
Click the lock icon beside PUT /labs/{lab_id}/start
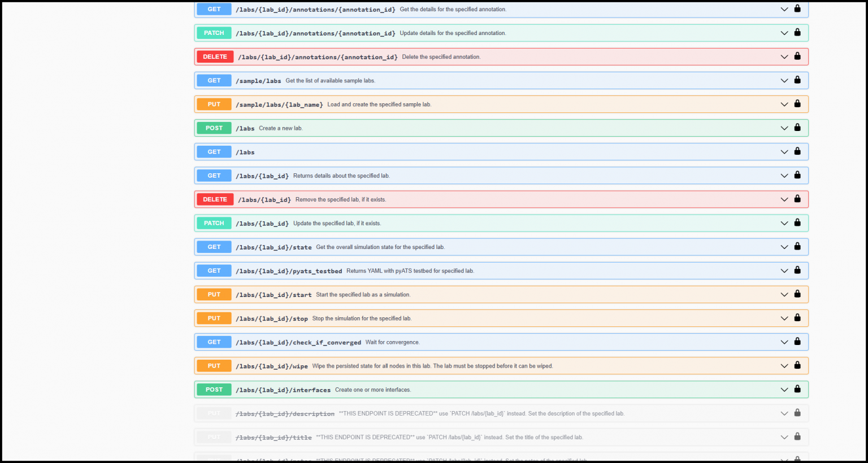797,294
